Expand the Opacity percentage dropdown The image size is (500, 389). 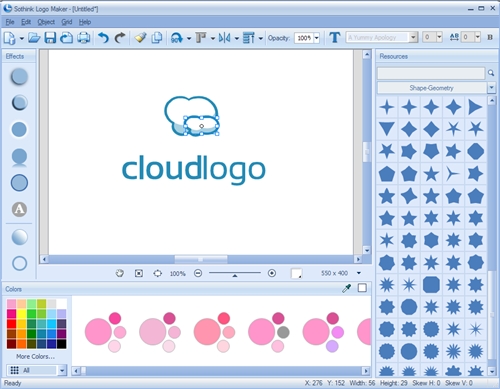(x=317, y=38)
